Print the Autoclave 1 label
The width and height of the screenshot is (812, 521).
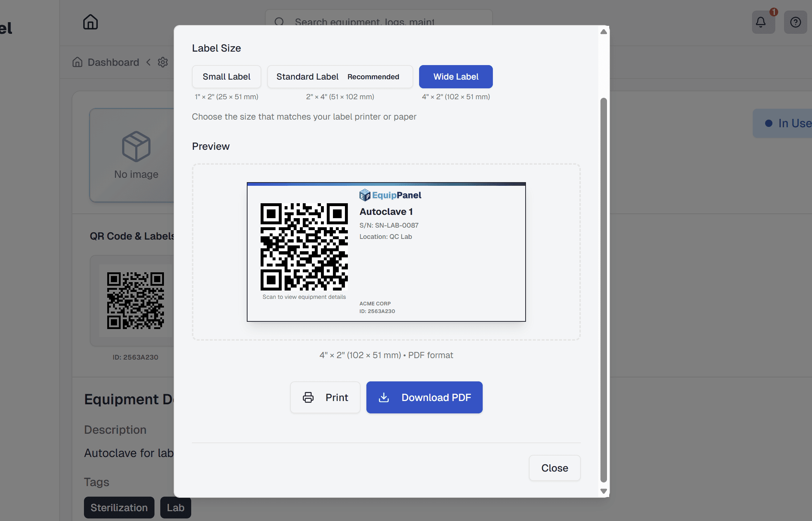325,397
